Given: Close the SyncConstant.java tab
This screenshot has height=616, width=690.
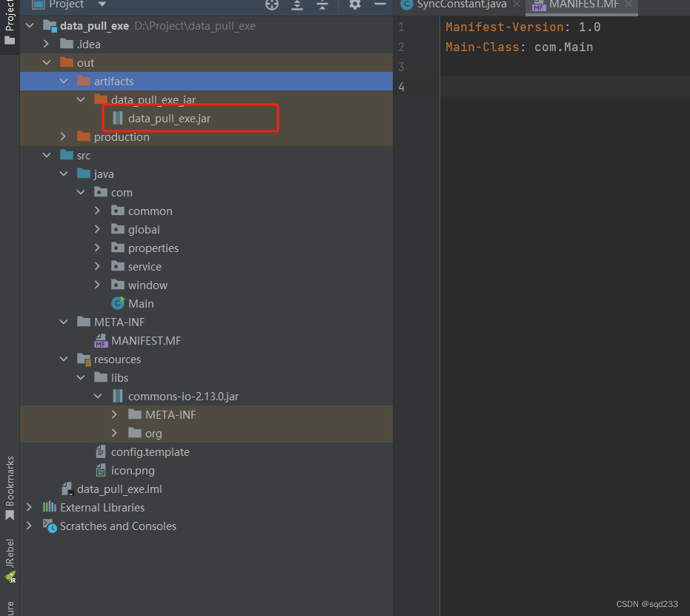Looking at the screenshot, I should pos(517,4).
